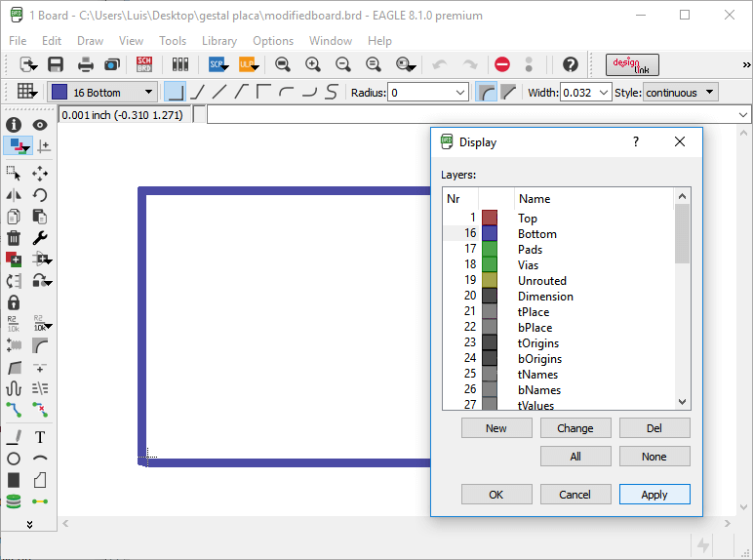The image size is (753, 560).
Task: Toggle the straight miter style button
Action: [x=507, y=92]
